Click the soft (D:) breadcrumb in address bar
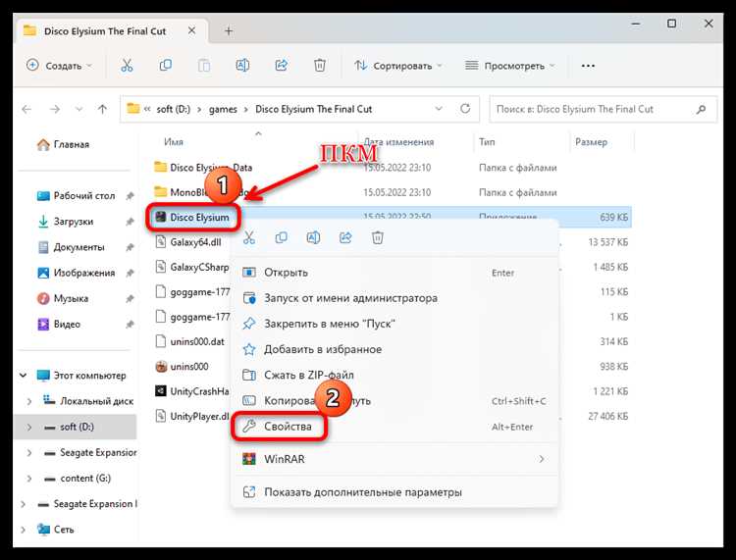The image size is (736, 560). click(173, 109)
